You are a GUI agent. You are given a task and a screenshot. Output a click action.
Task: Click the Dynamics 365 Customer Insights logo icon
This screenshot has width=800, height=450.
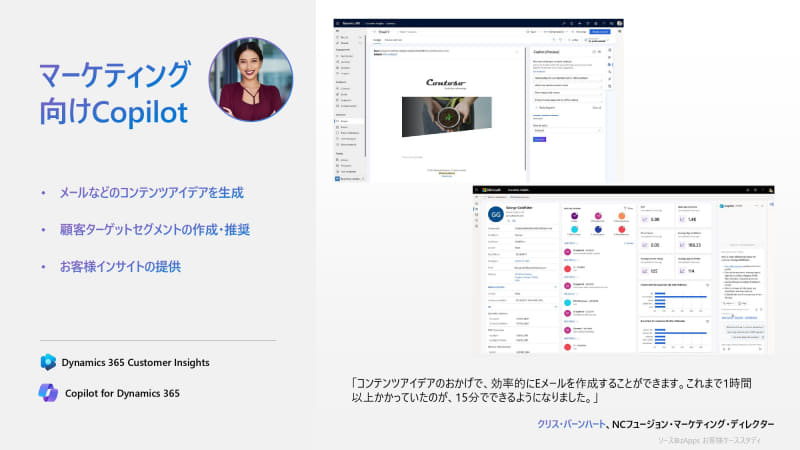[x=48, y=362]
